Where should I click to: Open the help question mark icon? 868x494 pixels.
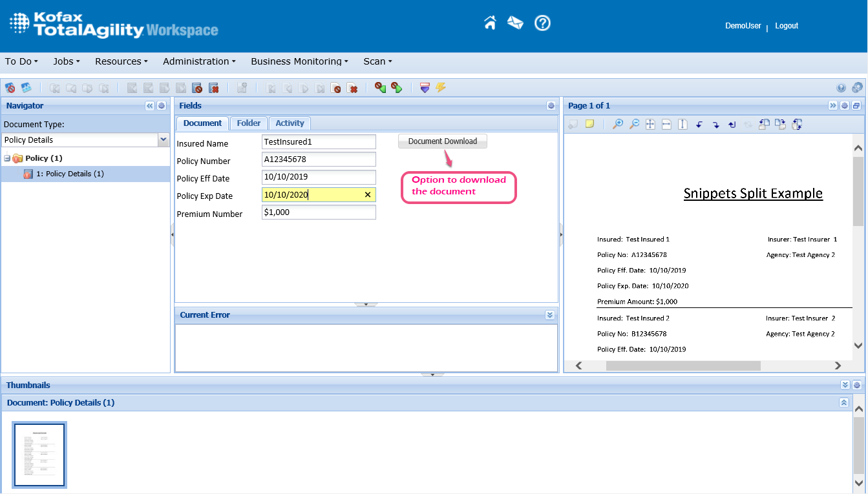pos(542,23)
